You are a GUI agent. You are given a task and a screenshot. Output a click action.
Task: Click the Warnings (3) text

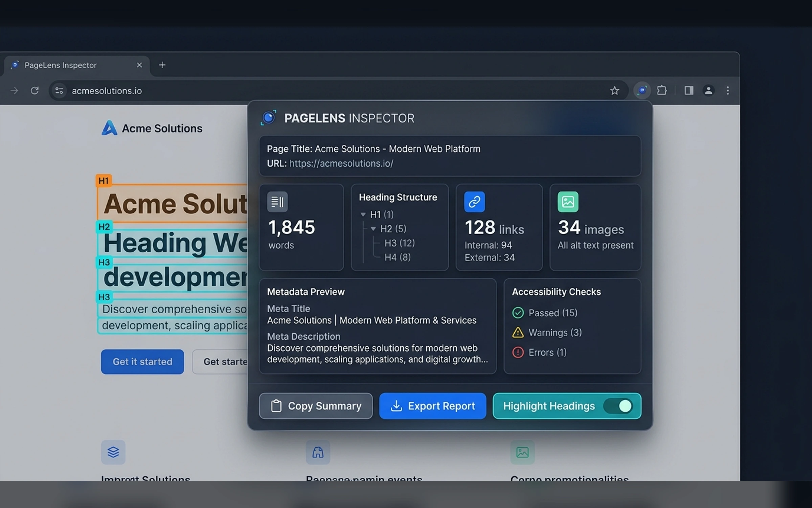(x=555, y=333)
